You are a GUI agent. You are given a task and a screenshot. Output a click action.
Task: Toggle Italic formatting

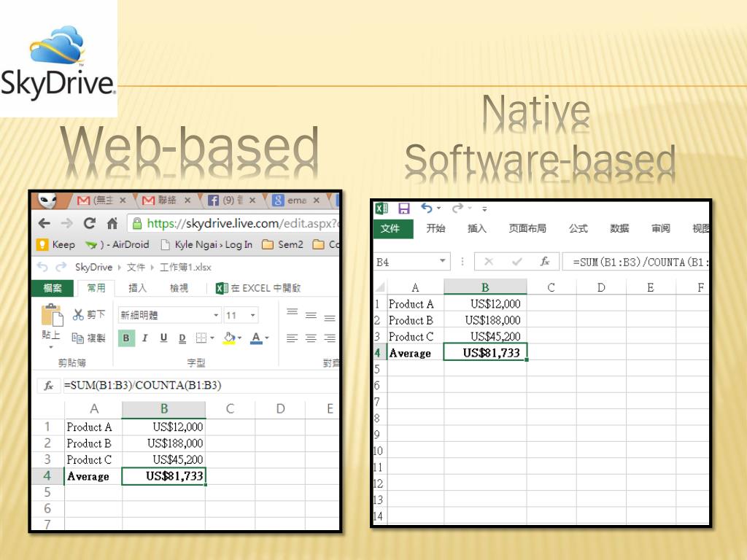point(145,338)
